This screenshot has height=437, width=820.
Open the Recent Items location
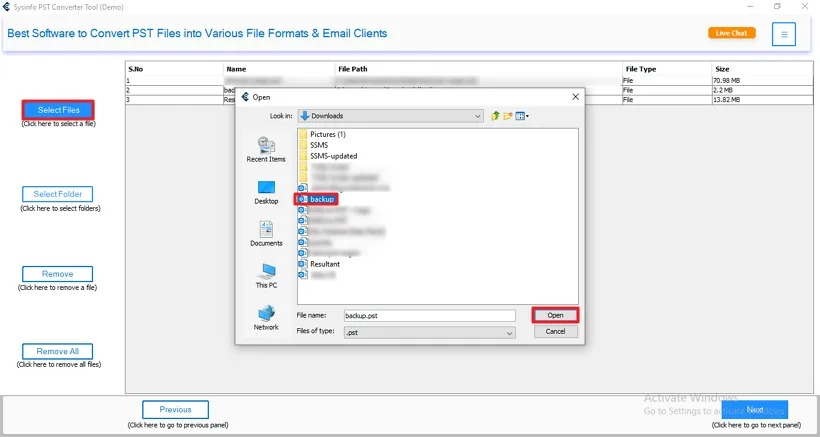coord(266,150)
